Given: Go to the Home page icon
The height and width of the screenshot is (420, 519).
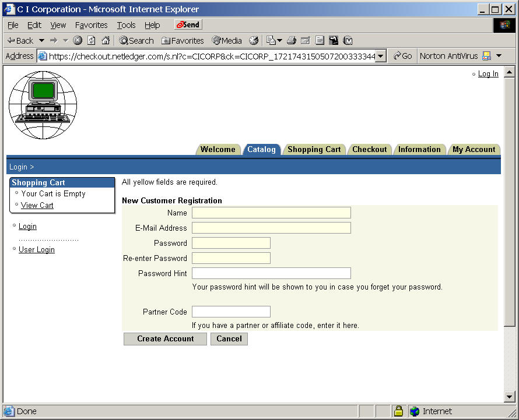Looking at the screenshot, I should (106, 41).
